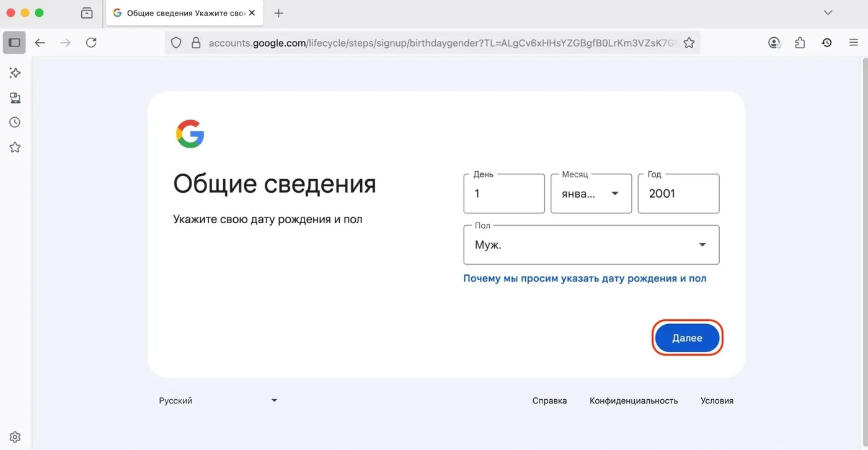
Task: Open a new tab with the plus button
Action: point(278,13)
